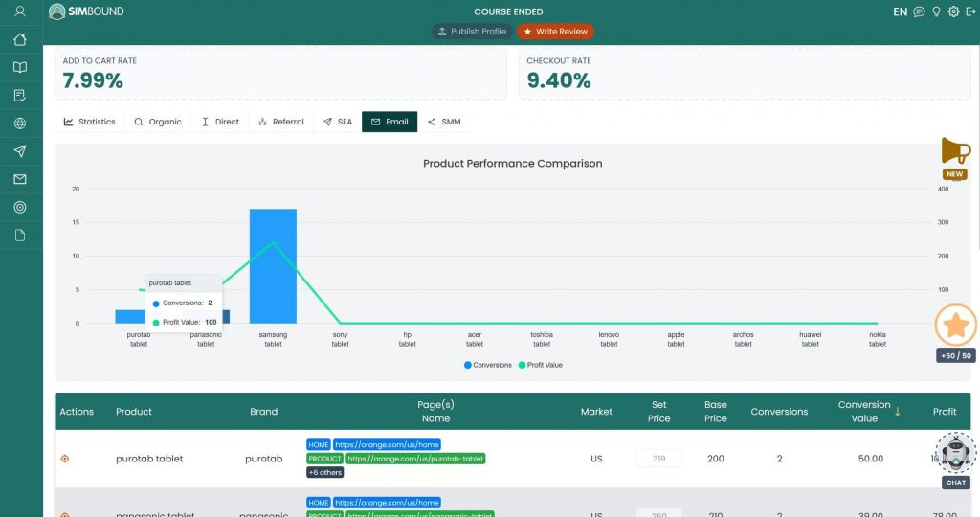Toggle Profit Value series in chart legend
Screen dimensions: 980x517
coord(542,365)
